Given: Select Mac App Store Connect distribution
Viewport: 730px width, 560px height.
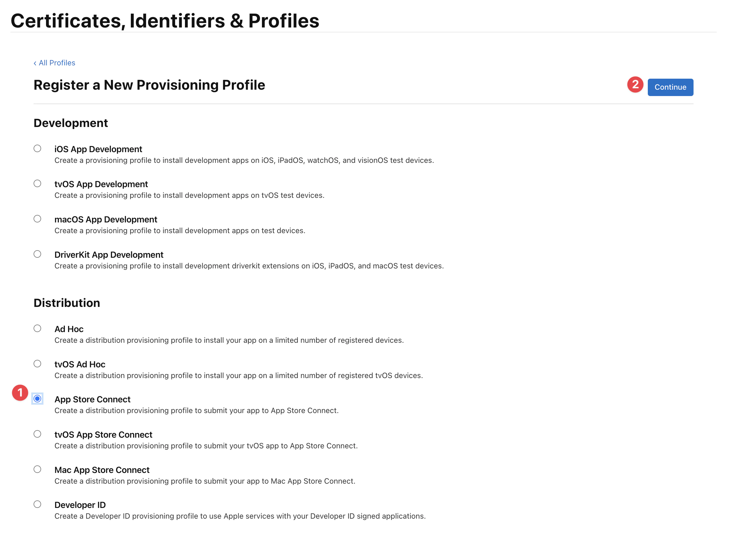Looking at the screenshot, I should [37, 469].
